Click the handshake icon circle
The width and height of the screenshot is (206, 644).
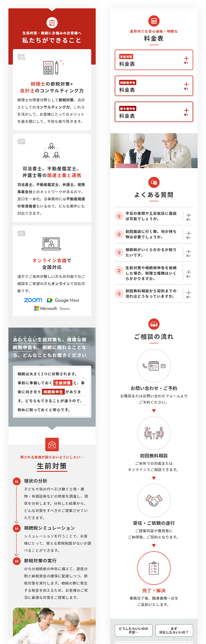pyautogui.click(x=154, y=501)
